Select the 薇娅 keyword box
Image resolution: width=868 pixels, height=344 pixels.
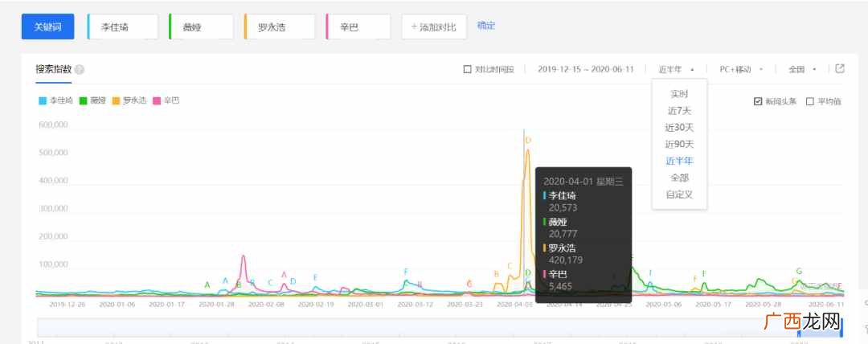click(x=201, y=27)
